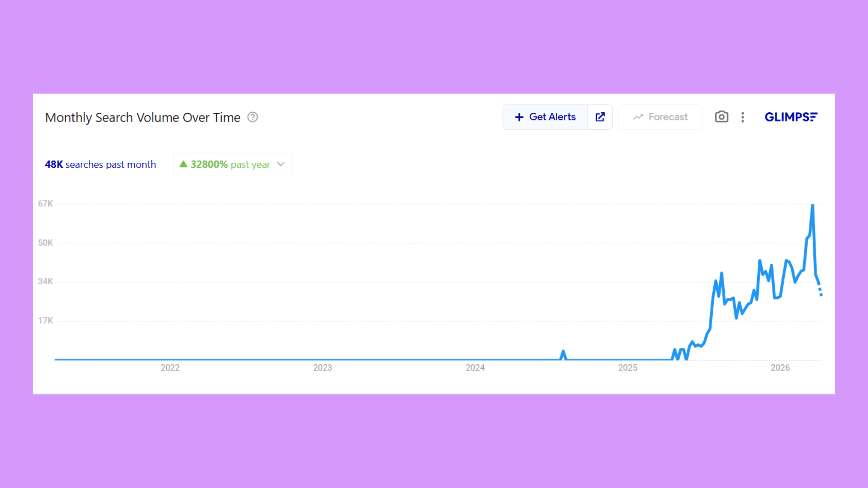Click the 2022 x-axis label
Image resolution: width=868 pixels, height=488 pixels.
pos(170,368)
